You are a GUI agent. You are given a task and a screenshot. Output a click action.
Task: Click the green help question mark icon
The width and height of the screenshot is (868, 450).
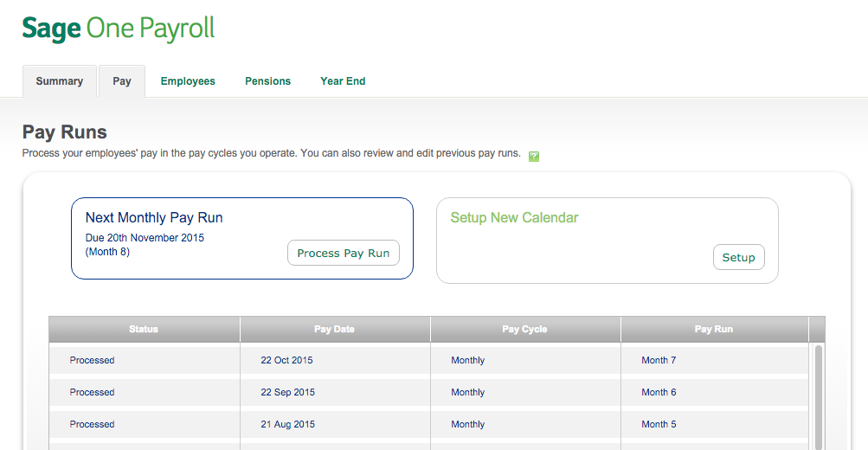[x=534, y=157]
